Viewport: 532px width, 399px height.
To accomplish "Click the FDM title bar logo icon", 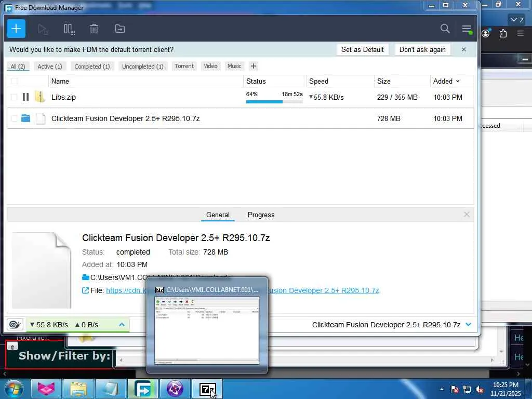I will tap(9, 7).
